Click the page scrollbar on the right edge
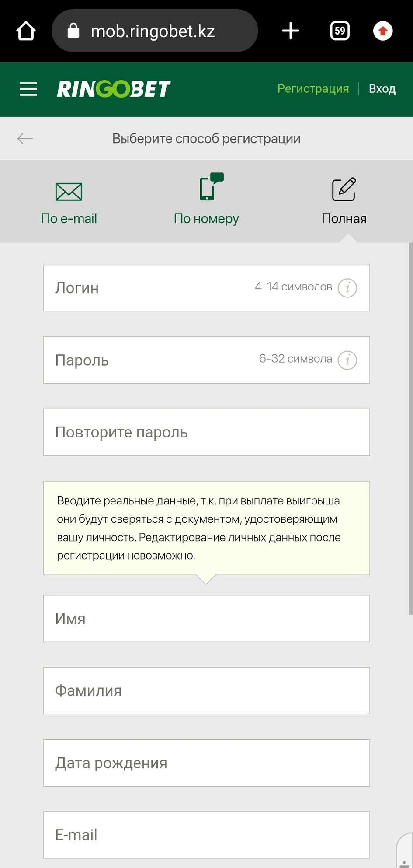 point(410,429)
